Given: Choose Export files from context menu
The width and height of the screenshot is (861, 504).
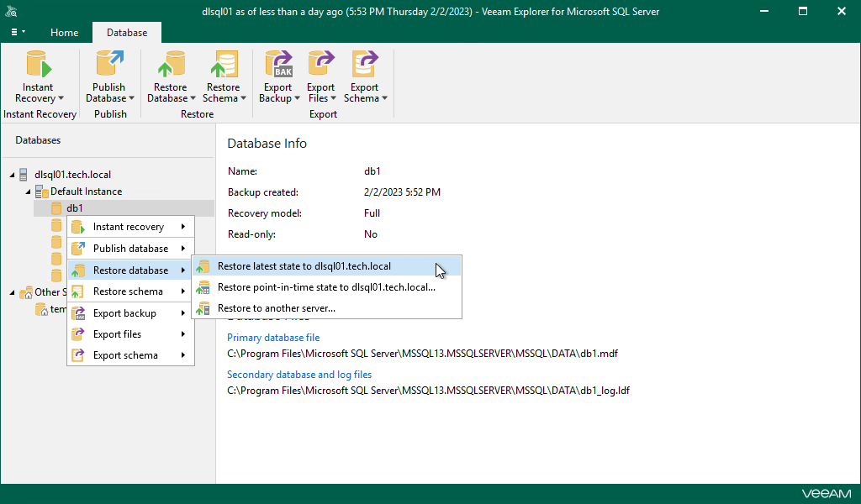Looking at the screenshot, I should coord(130,334).
